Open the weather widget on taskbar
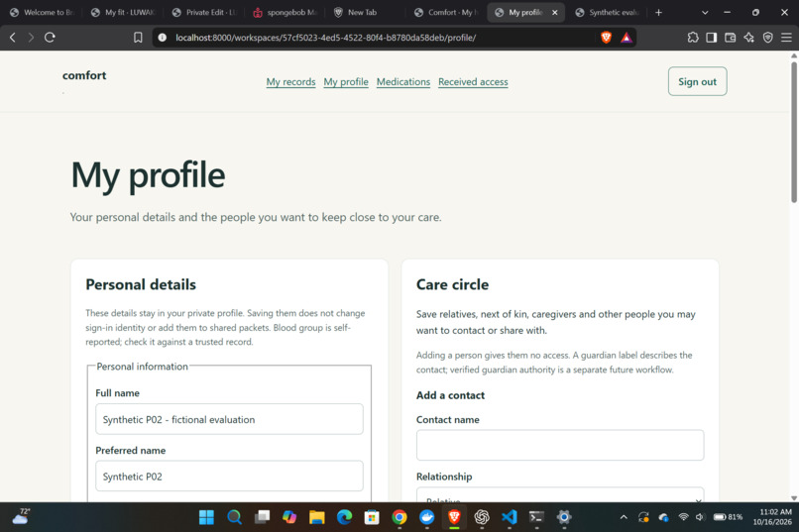Screen dimensions: 799x532 (x=21, y=516)
